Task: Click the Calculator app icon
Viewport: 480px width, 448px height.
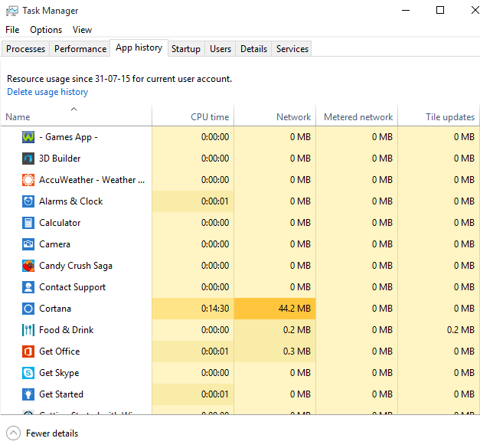Action: pos(28,223)
